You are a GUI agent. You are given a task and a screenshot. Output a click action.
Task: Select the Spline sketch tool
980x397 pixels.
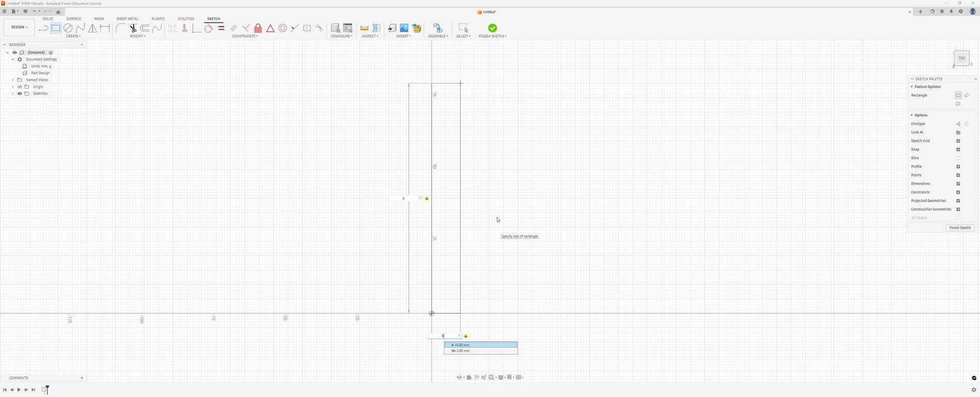pos(81,28)
